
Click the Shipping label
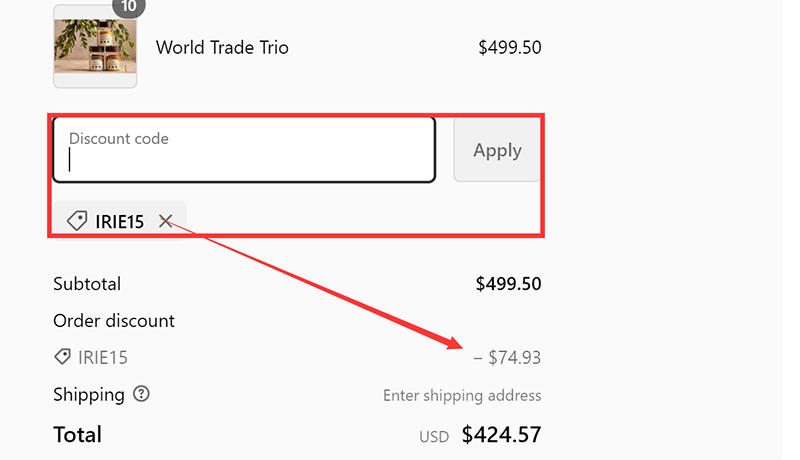click(x=89, y=394)
